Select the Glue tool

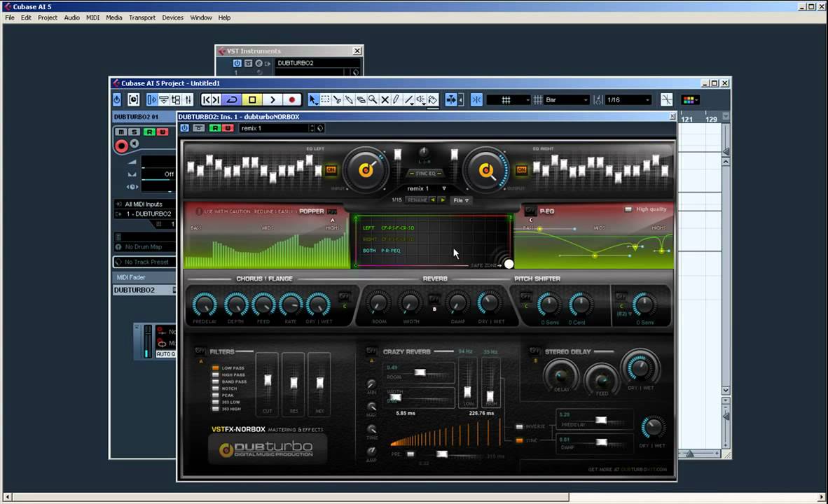(349, 99)
